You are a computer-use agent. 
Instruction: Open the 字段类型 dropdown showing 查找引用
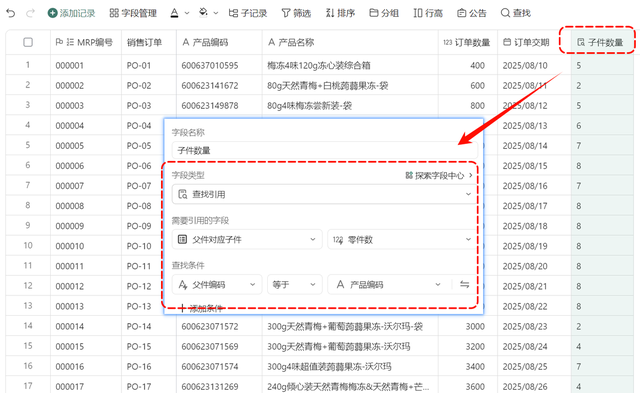coord(324,194)
